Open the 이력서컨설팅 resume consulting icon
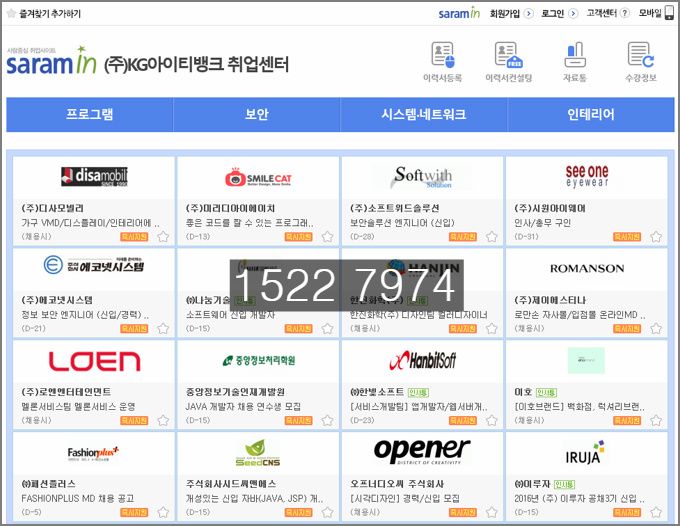The image size is (680, 526). click(508, 55)
